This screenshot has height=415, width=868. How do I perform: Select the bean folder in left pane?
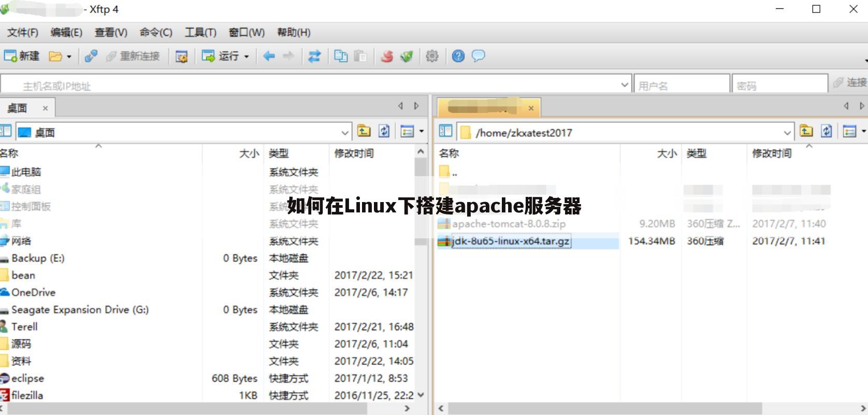pyautogui.click(x=23, y=275)
